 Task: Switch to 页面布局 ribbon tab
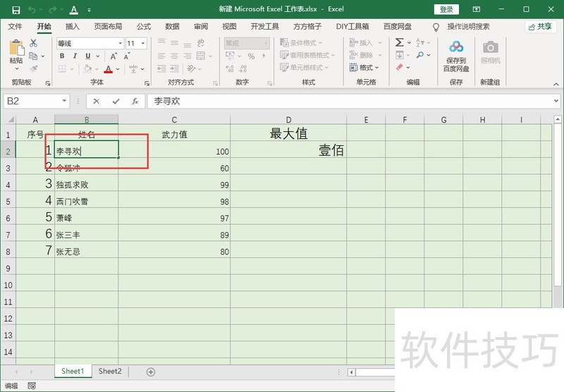click(108, 26)
